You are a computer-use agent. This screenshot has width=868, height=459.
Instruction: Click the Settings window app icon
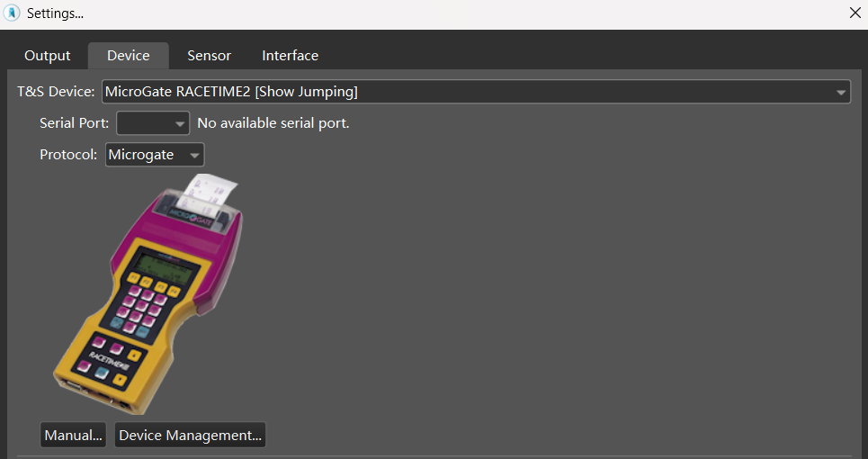tap(13, 13)
